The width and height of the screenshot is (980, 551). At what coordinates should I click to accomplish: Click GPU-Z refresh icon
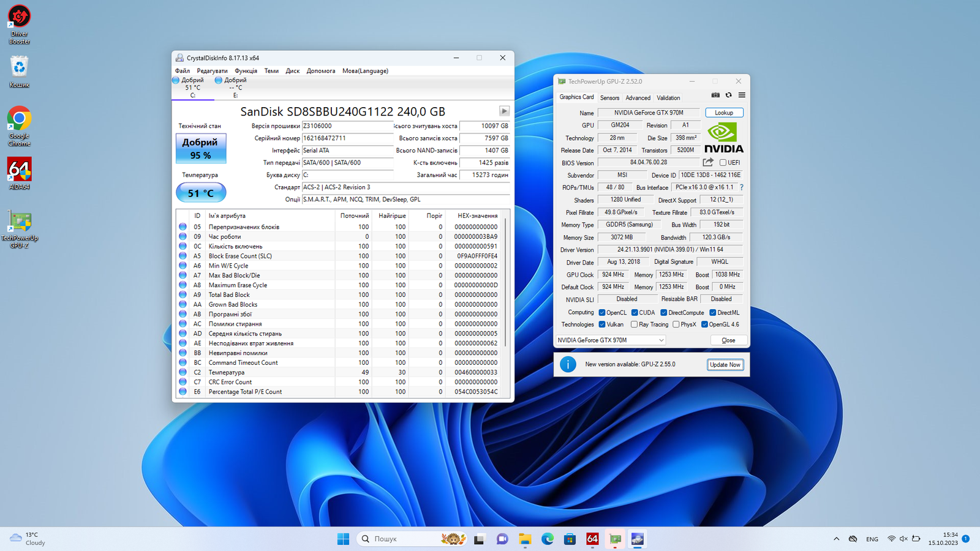point(728,96)
